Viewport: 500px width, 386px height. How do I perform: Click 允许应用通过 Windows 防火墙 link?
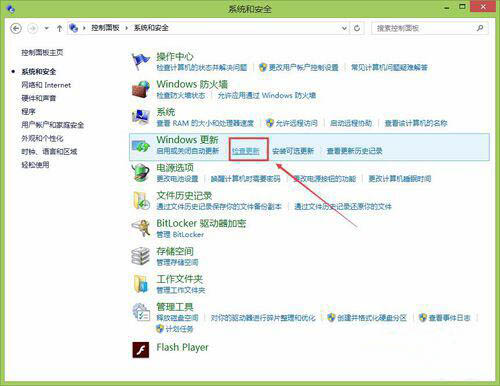267,95
